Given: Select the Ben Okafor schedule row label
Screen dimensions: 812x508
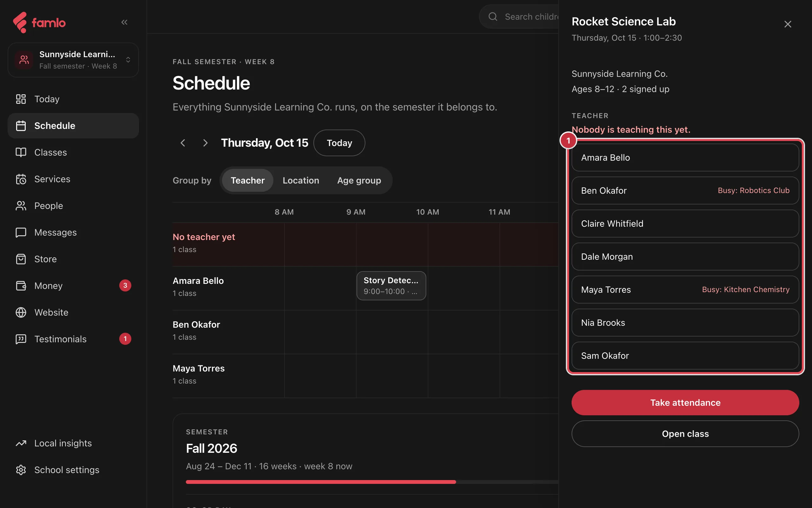Looking at the screenshot, I should point(196,325).
